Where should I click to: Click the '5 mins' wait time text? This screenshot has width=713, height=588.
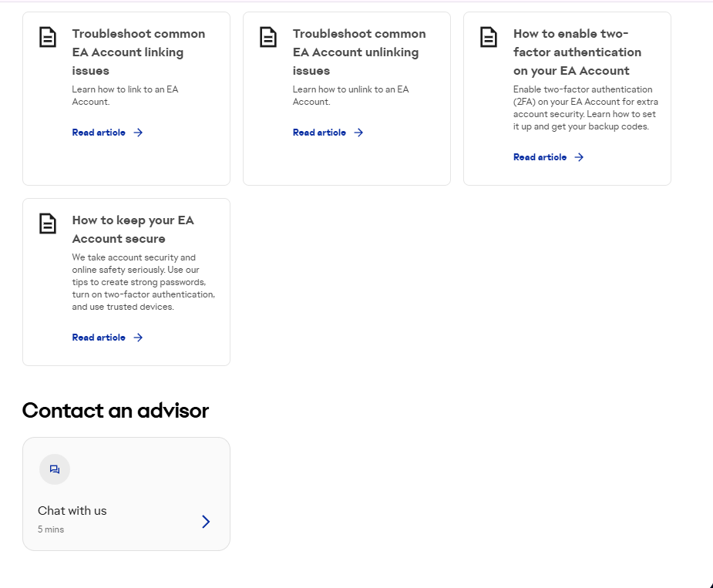pyautogui.click(x=51, y=529)
